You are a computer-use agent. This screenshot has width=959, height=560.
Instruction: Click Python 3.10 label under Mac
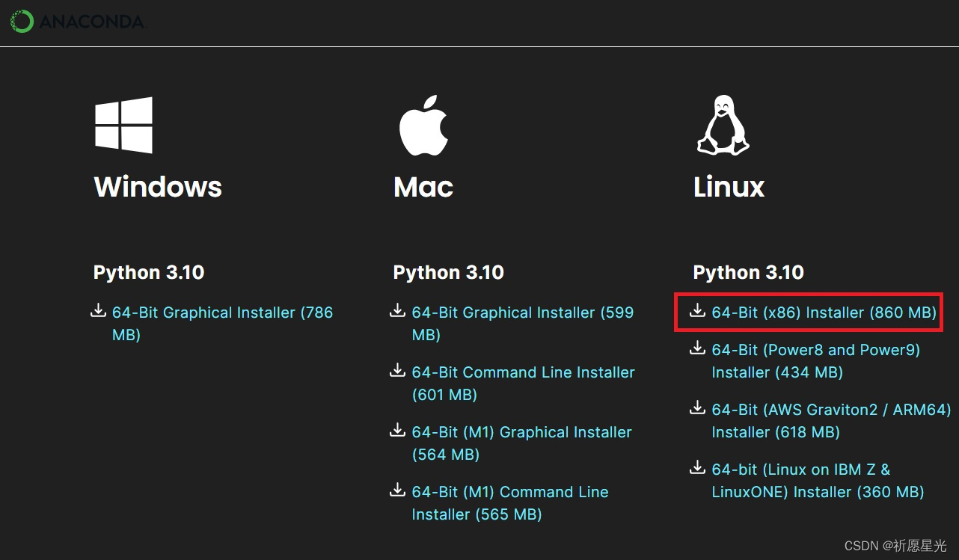pos(449,272)
